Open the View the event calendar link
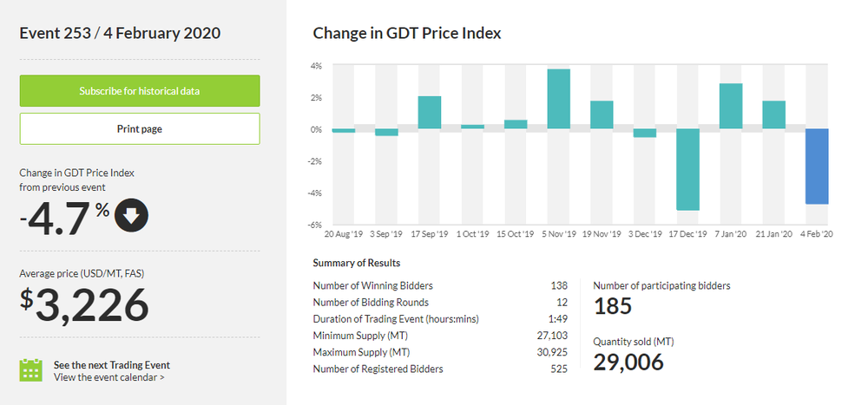Viewport: 868px width, 405px height. [109, 377]
